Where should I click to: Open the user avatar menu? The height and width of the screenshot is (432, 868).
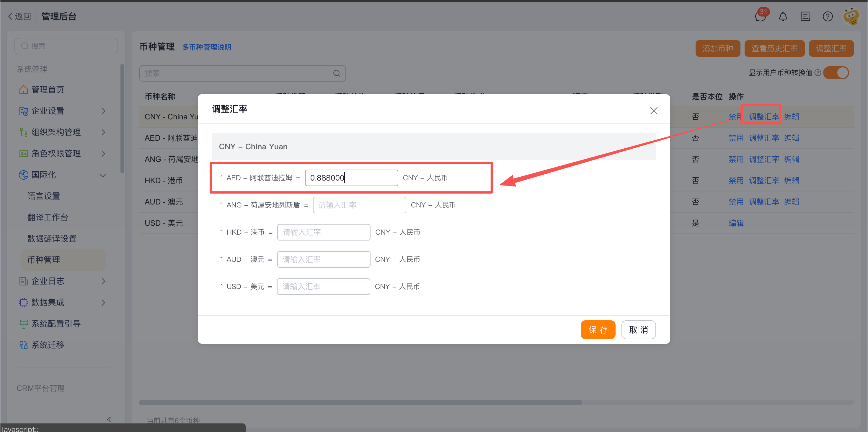pyautogui.click(x=851, y=16)
